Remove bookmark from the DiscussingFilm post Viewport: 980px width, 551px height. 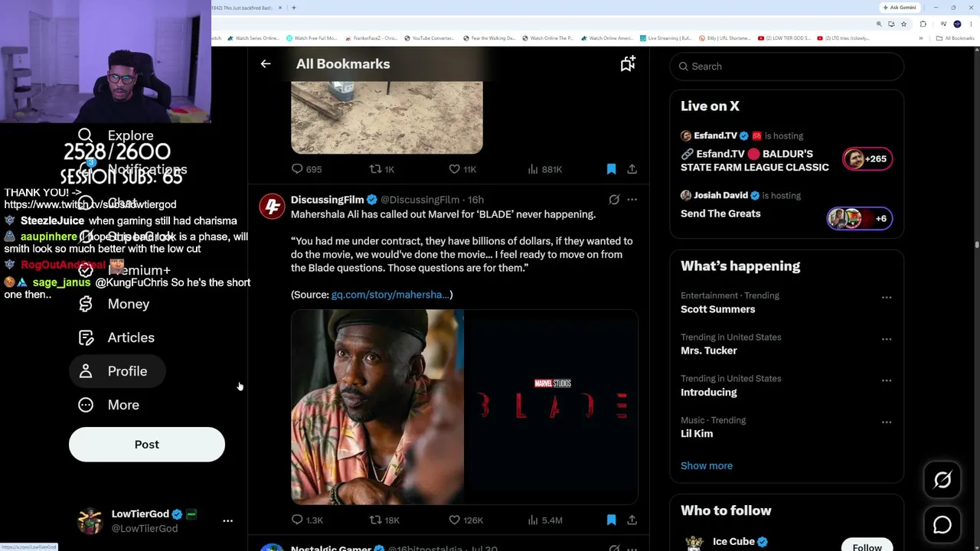611,520
